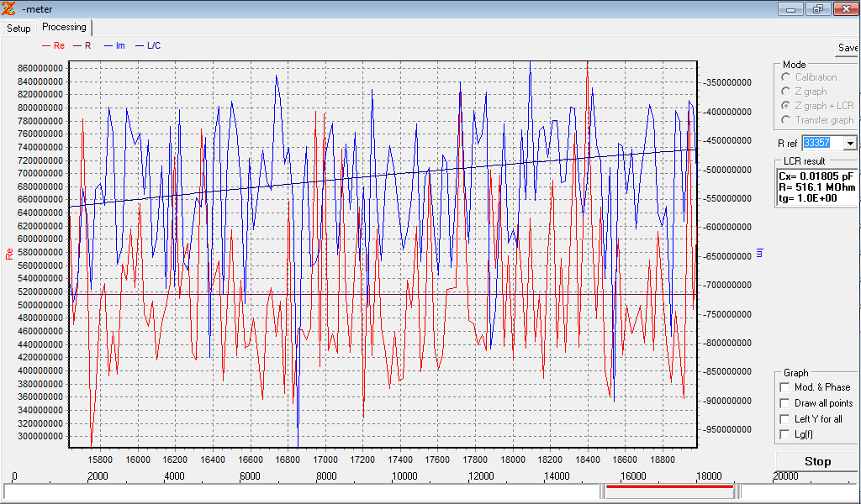Screen dimensions: 861x504
Task: Click the Save button
Action: click(x=848, y=48)
